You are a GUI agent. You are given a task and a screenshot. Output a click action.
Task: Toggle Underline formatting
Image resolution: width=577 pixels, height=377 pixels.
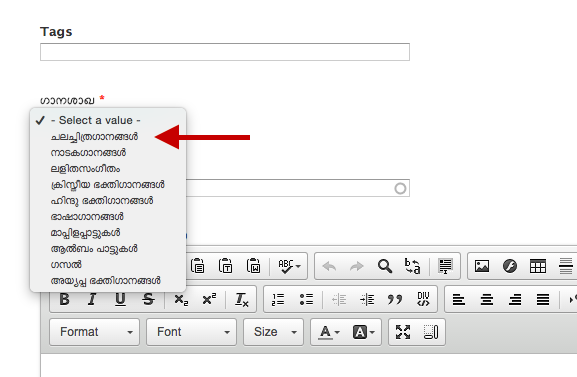click(x=120, y=299)
